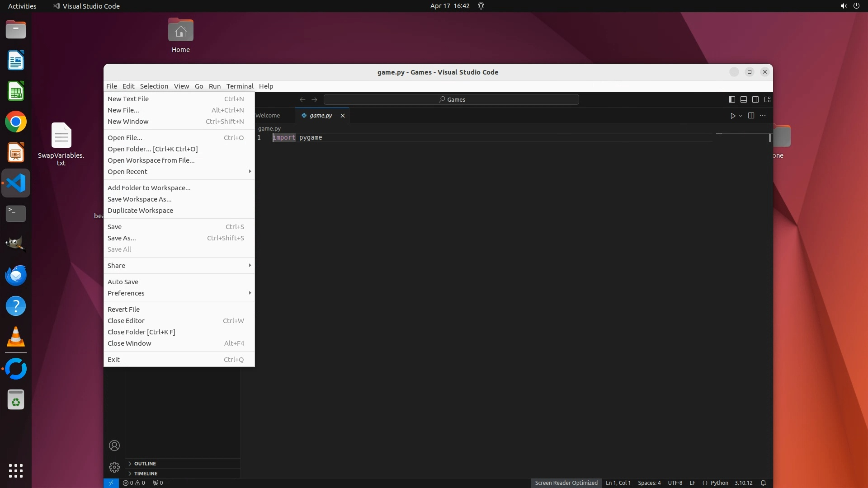Screen dimensions: 868x488
Task: Click Spaces: 4 indentation setting
Action: (649, 483)
